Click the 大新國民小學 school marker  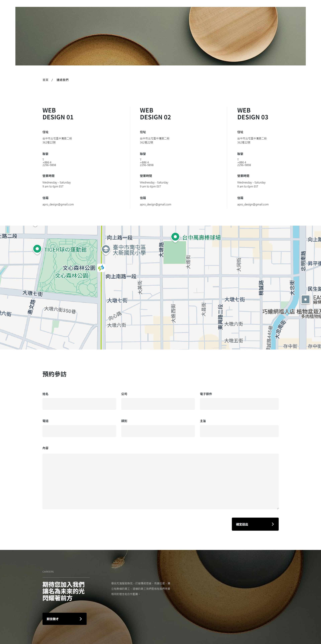click(106, 249)
